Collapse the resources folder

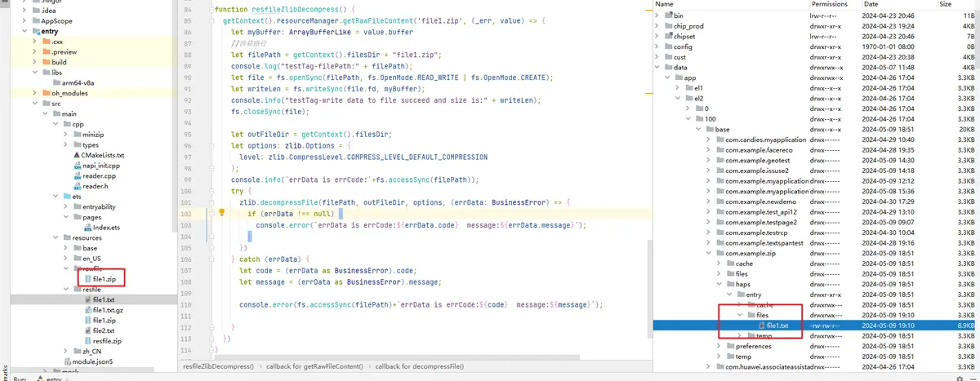tap(54, 237)
